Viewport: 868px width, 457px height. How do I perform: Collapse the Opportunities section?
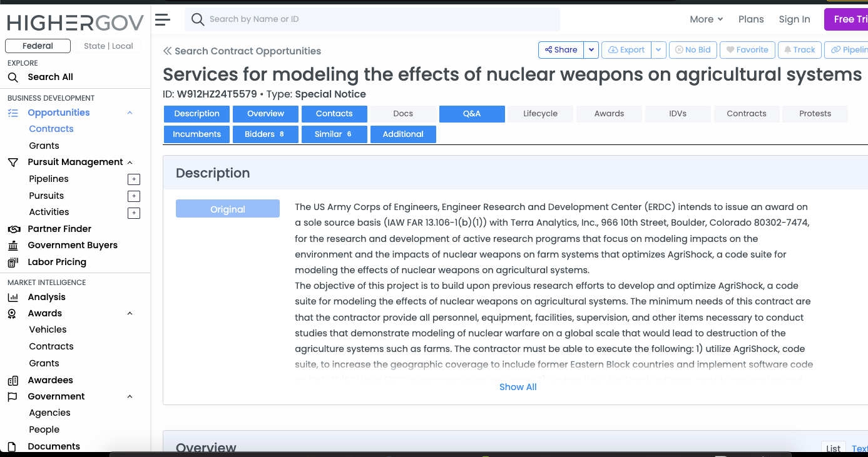pos(130,113)
